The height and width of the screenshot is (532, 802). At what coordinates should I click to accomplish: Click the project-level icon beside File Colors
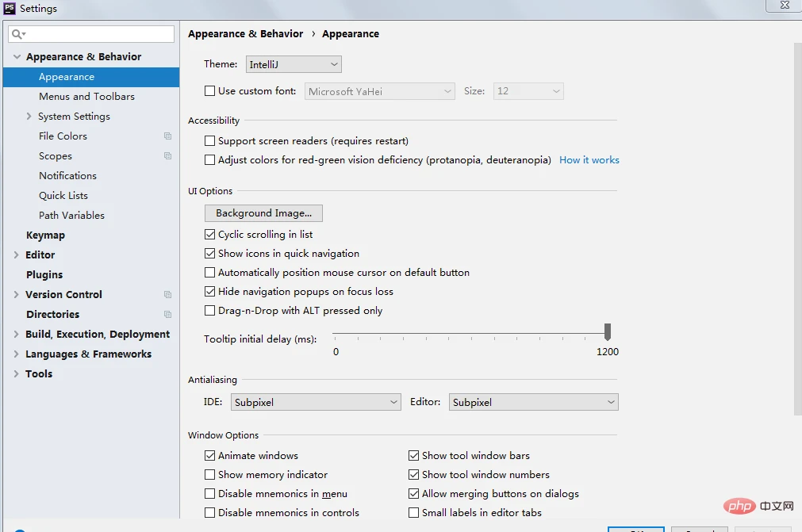click(x=167, y=136)
